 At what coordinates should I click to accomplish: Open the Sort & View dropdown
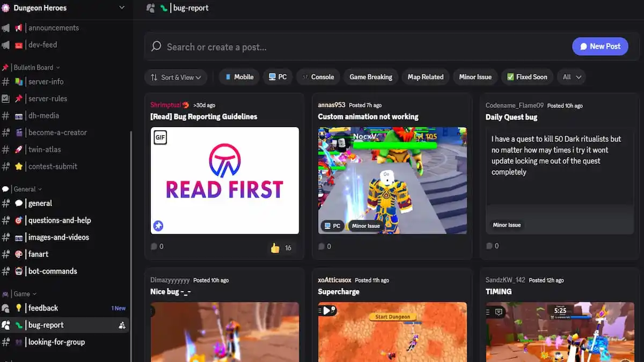[x=176, y=77]
